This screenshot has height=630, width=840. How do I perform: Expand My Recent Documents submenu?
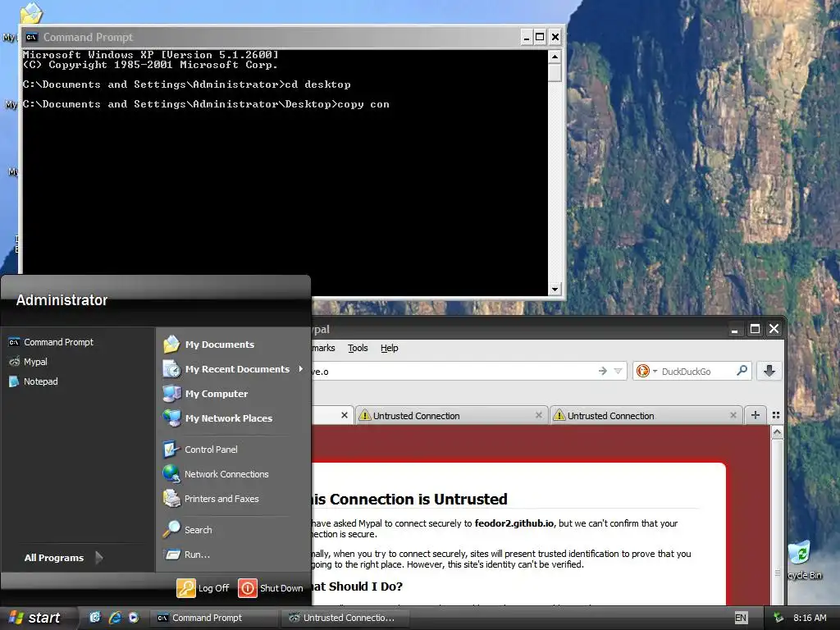tap(232, 369)
